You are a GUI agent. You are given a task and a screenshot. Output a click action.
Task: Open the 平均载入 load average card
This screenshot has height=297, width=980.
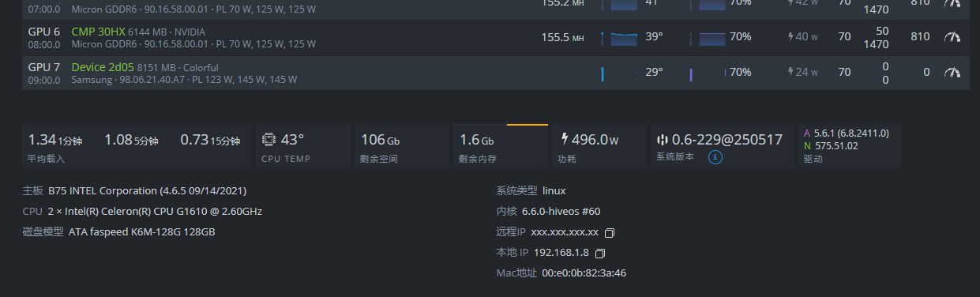[137, 146]
